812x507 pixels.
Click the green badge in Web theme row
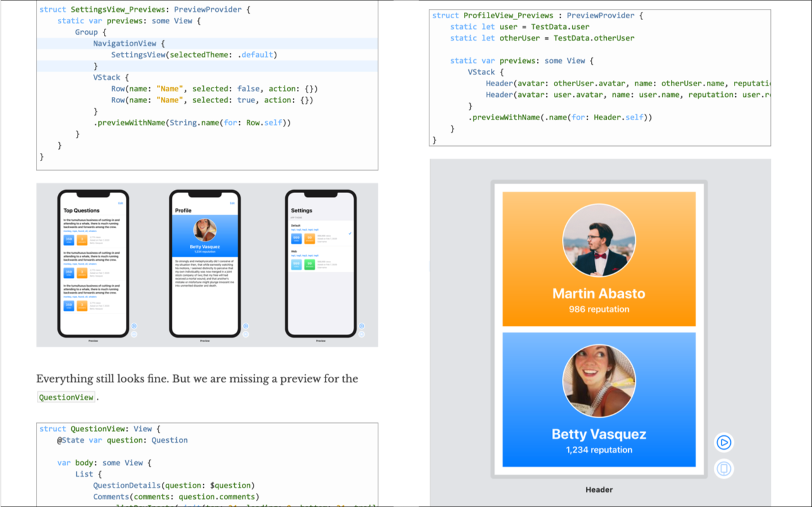309,265
